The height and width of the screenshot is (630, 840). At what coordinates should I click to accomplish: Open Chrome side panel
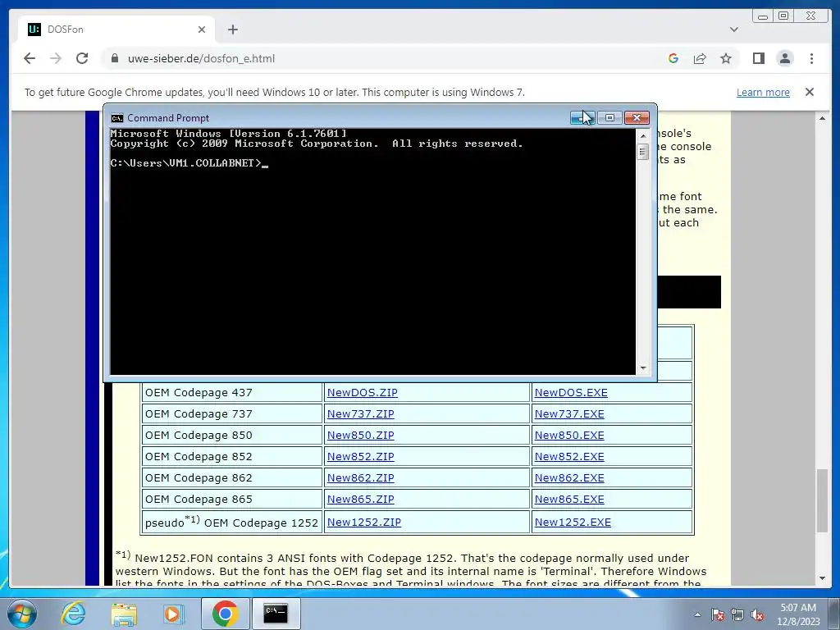(x=759, y=58)
